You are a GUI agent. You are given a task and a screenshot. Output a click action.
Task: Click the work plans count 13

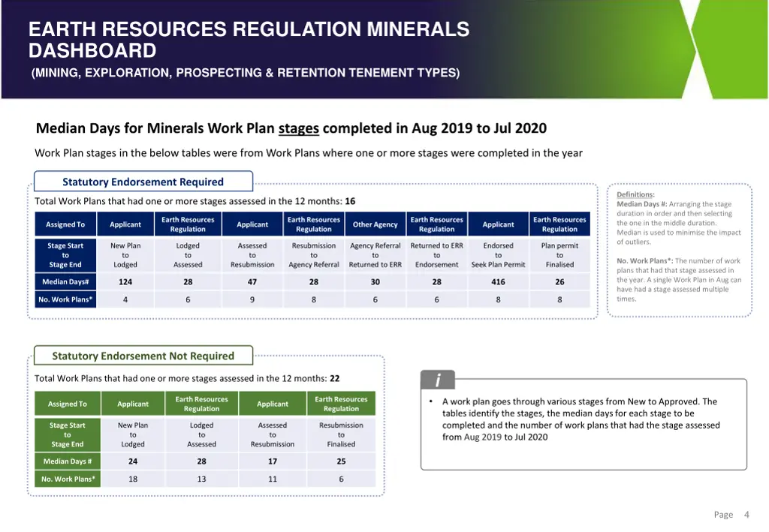click(x=201, y=479)
